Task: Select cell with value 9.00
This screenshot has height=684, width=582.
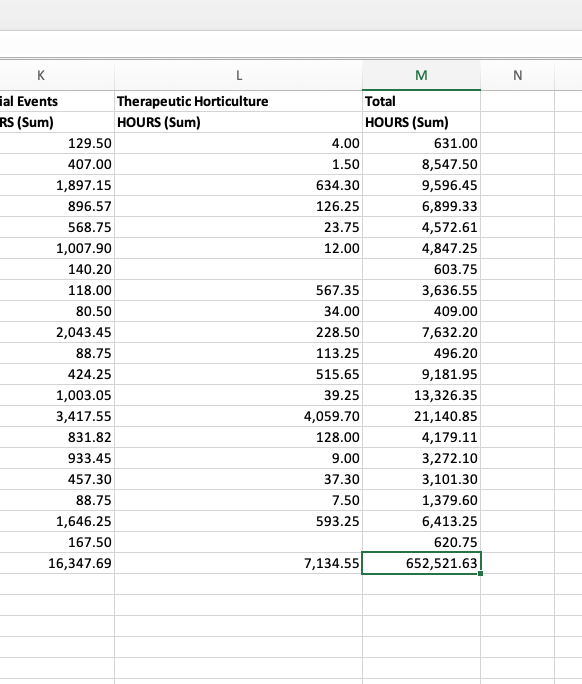Action: (x=239, y=458)
